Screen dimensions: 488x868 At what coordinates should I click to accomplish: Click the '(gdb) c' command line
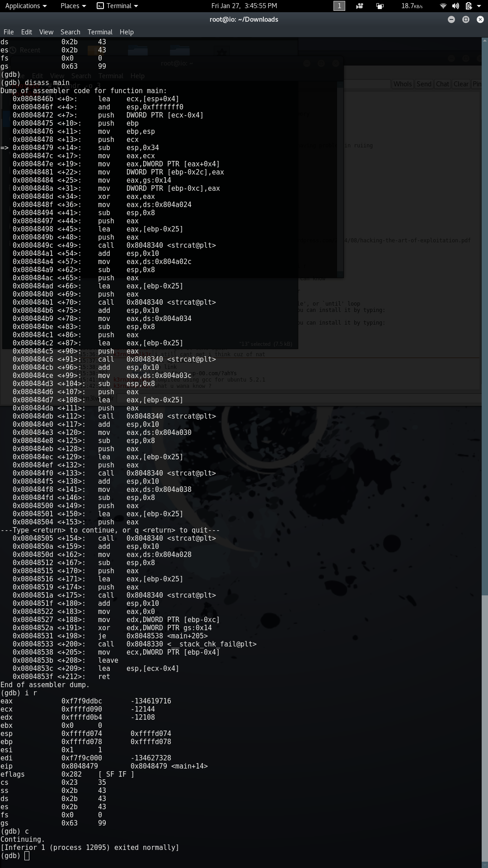[x=14, y=831]
